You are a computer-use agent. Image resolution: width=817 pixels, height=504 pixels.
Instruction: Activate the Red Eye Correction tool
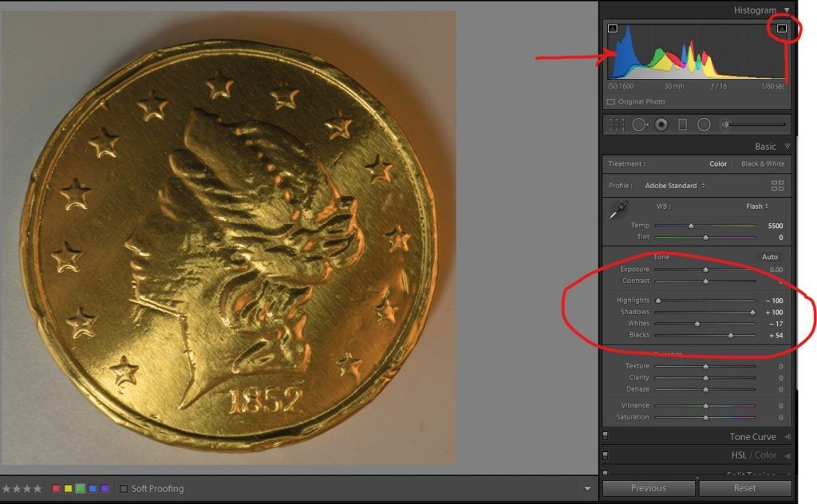point(661,124)
